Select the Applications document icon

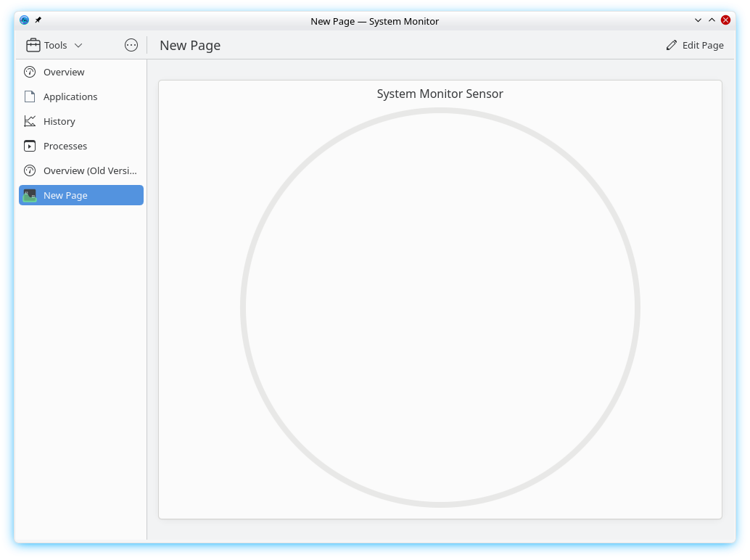[30, 96]
